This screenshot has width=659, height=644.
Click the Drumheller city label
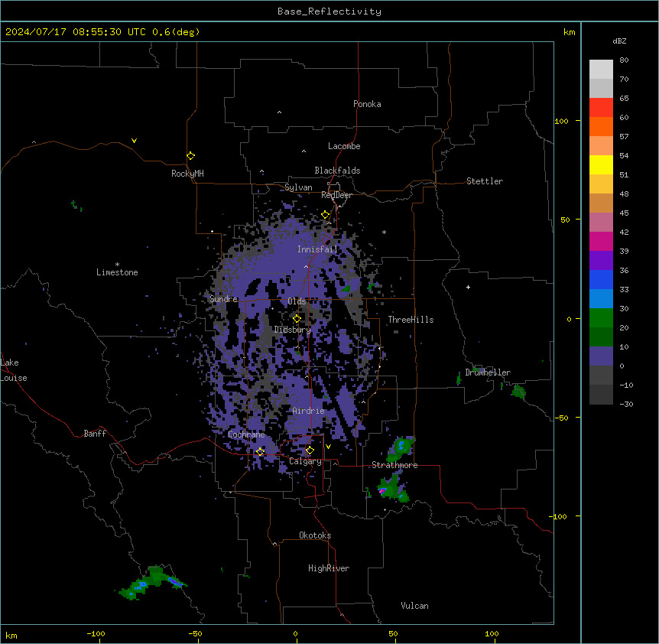click(488, 372)
